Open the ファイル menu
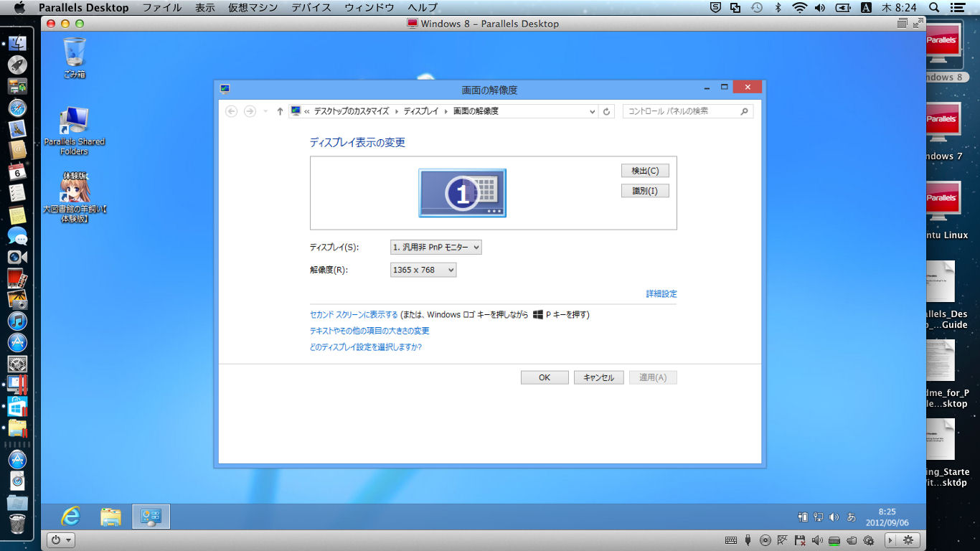 [x=162, y=7]
